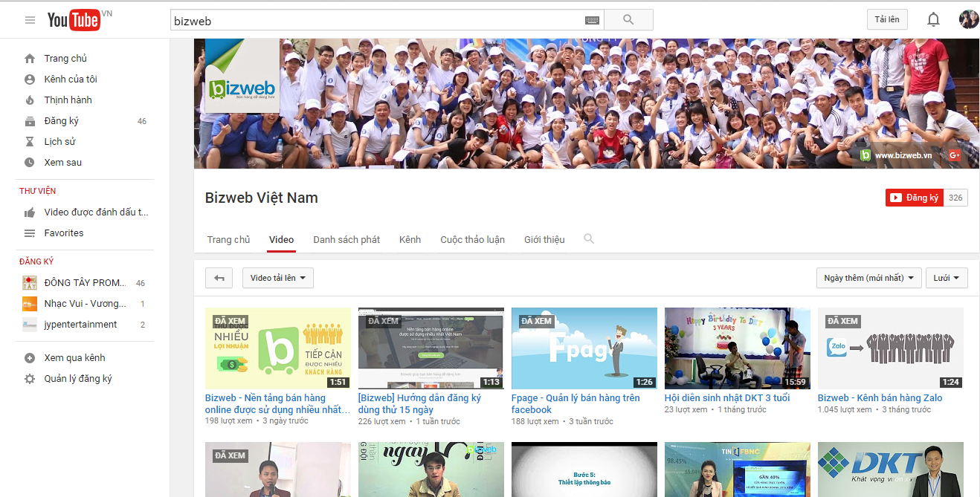Viewport: 980px width, 497px height.
Task: Open the 1:26 Fpage video thumbnail
Action: (x=584, y=348)
